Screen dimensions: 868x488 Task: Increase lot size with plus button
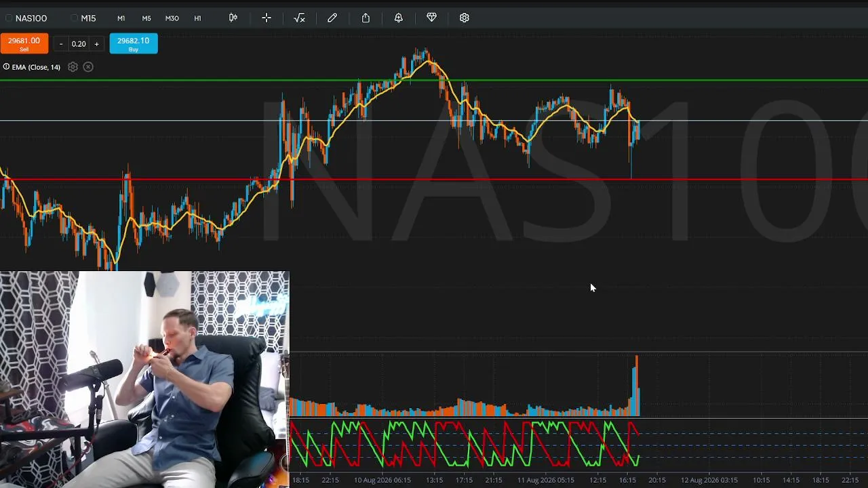click(x=96, y=44)
